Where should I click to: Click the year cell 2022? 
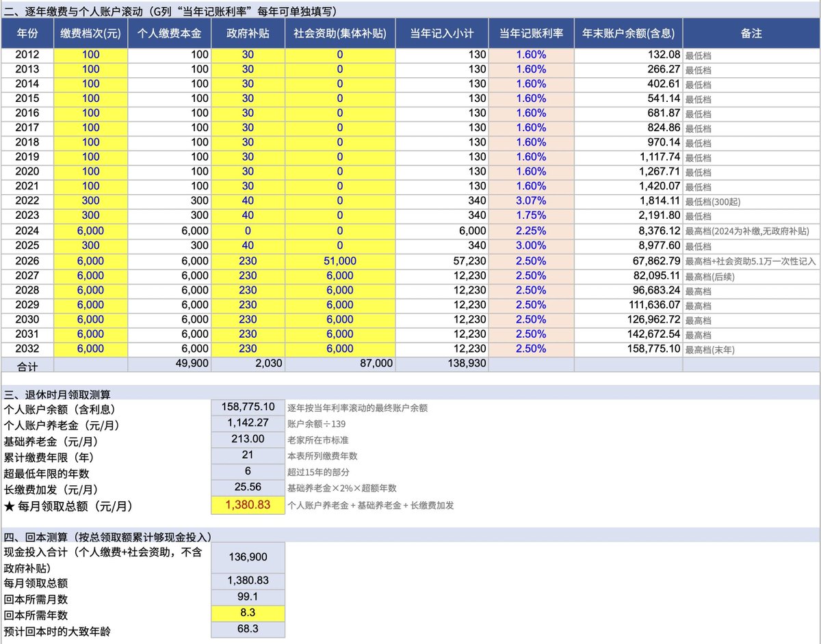[x=27, y=201]
